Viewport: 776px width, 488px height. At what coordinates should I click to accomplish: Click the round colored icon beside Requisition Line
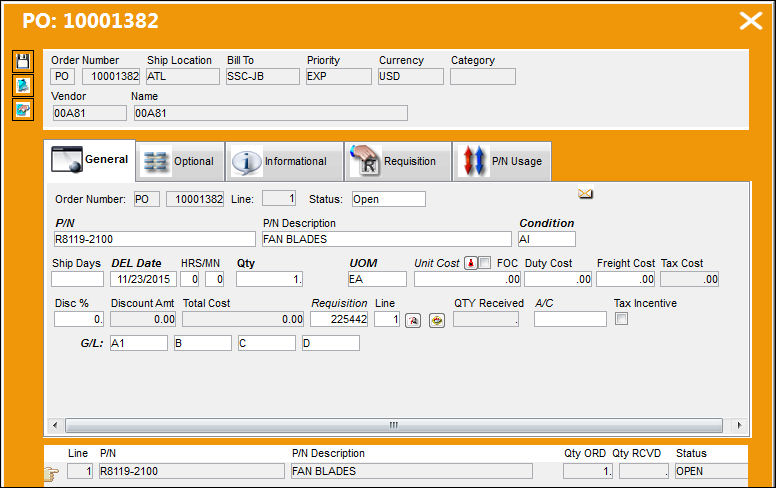click(436, 321)
